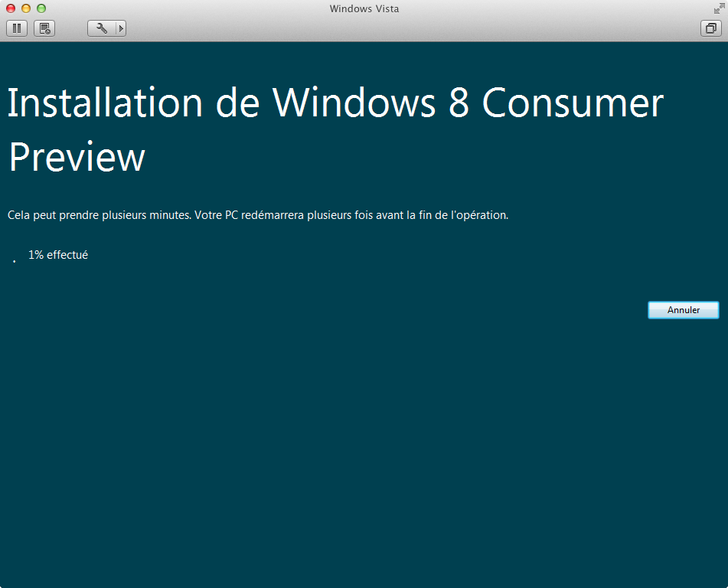
Task: Cancel installation with Annuler button
Action: [x=683, y=310]
